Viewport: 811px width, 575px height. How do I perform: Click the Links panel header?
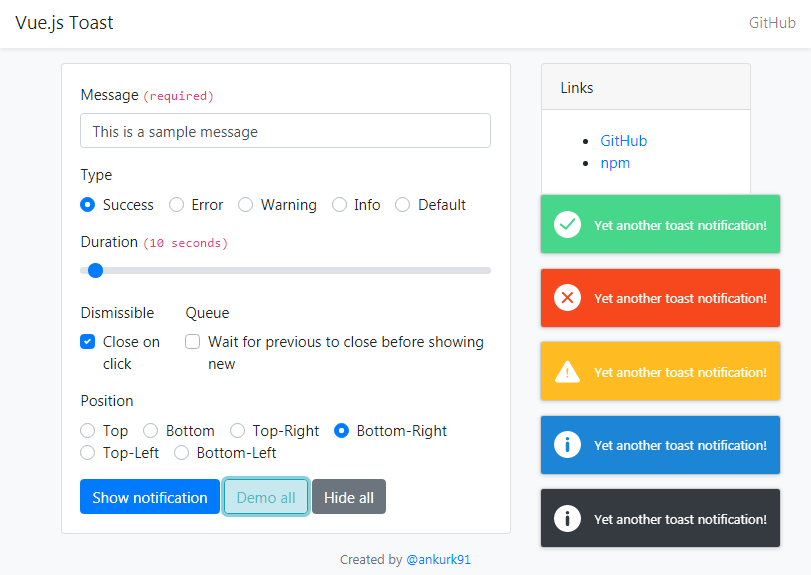646,87
